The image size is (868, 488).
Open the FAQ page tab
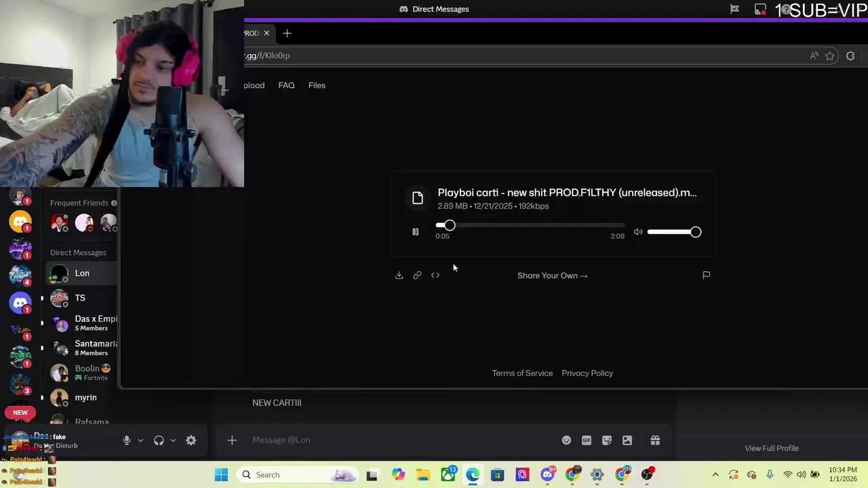pyautogui.click(x=286, y=85)
